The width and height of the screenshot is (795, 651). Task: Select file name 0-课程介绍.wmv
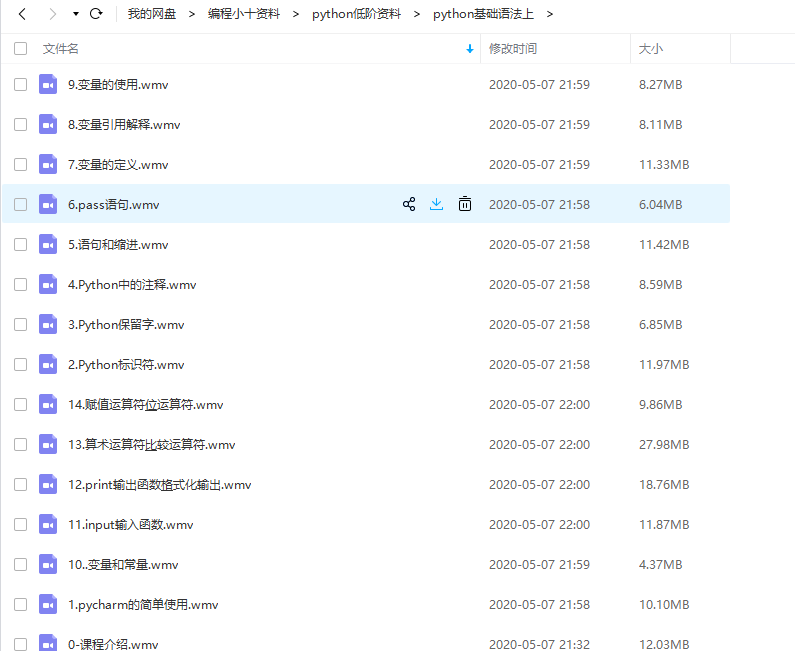[113, 644]
